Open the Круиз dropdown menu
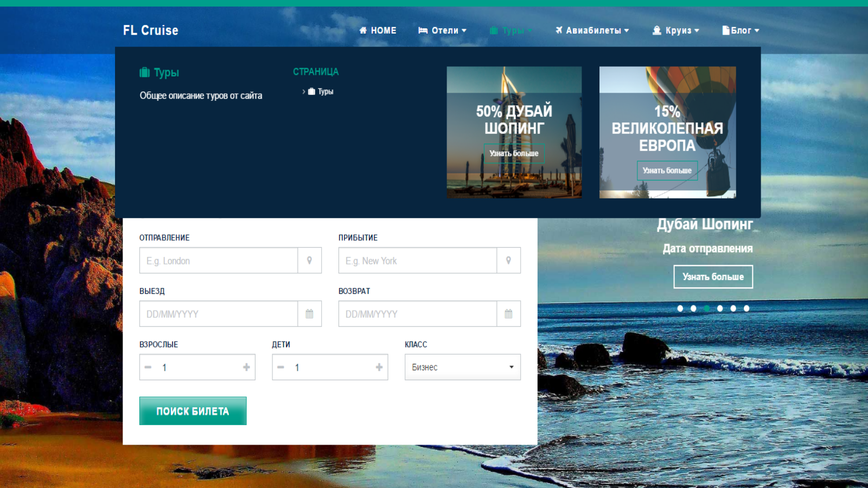 (x=676, y=30)
